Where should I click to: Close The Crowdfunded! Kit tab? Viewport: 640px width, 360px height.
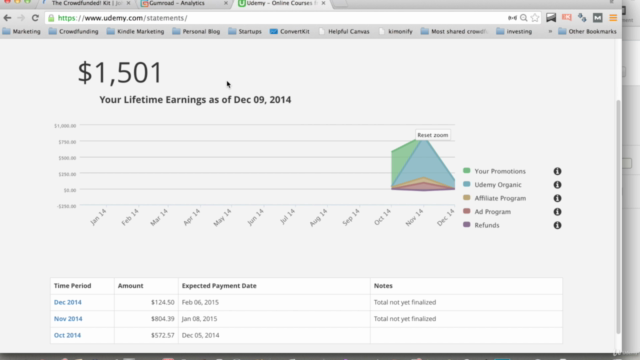pyautogui.click(x=128, y=3)
